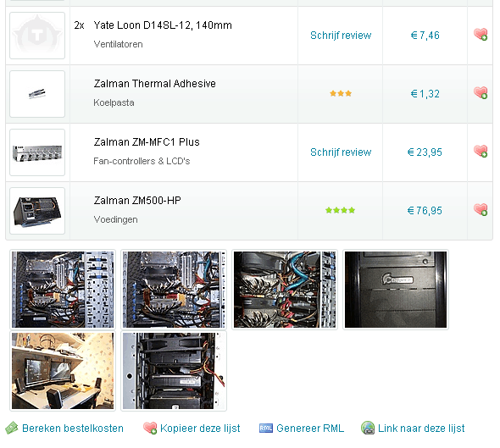This screenshot has width=500, height=448.
Task: Click the globe icon for Link naar deze lijst
Action: tap(368, 428)
